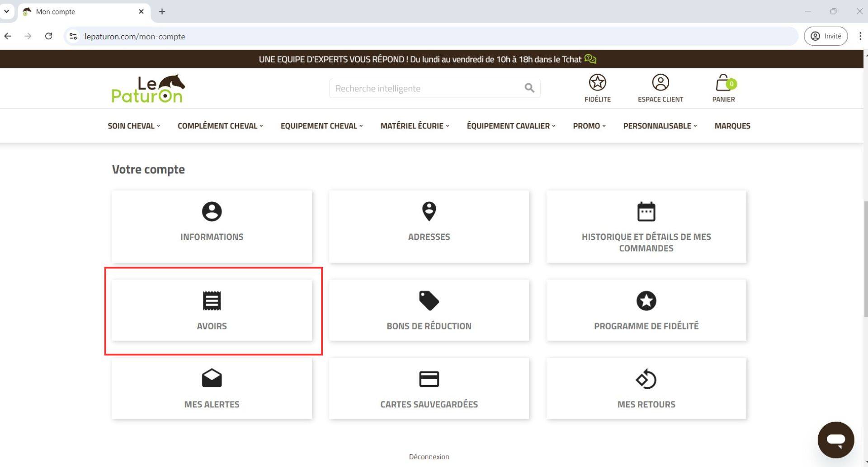Open the Cartes Sauvegardées tile
The width and height of the screenshot is (868, 467).
coord(429,389)
